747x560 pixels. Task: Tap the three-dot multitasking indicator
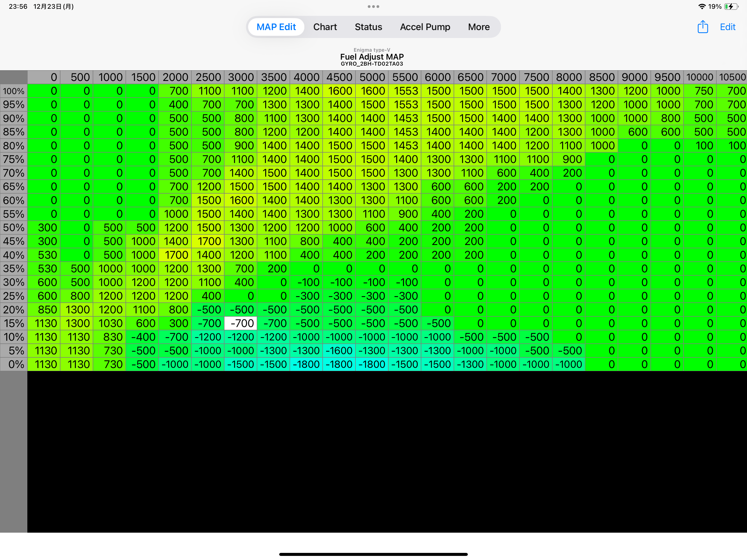point(373,6)
